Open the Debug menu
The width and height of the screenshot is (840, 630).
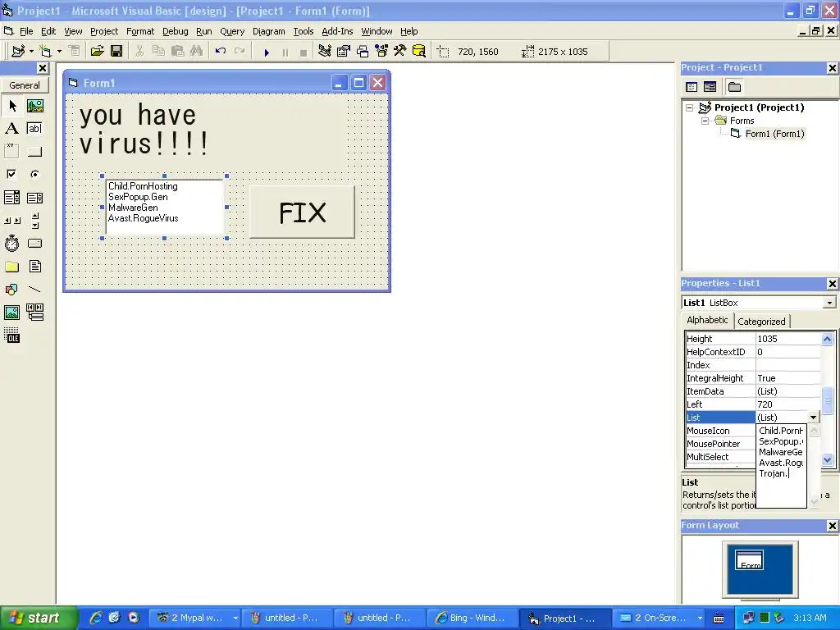pos(176,31)
